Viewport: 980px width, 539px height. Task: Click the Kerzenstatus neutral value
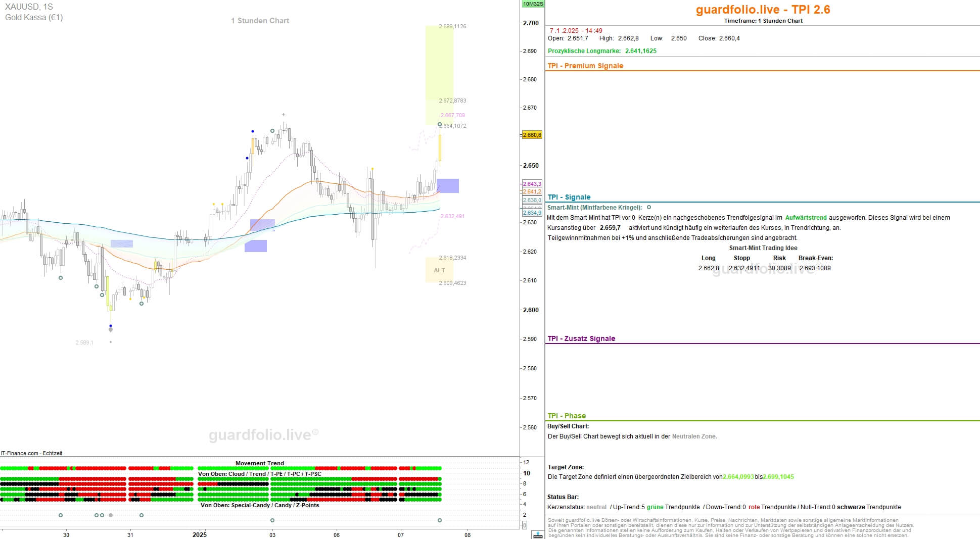click(x=596, y=507)
